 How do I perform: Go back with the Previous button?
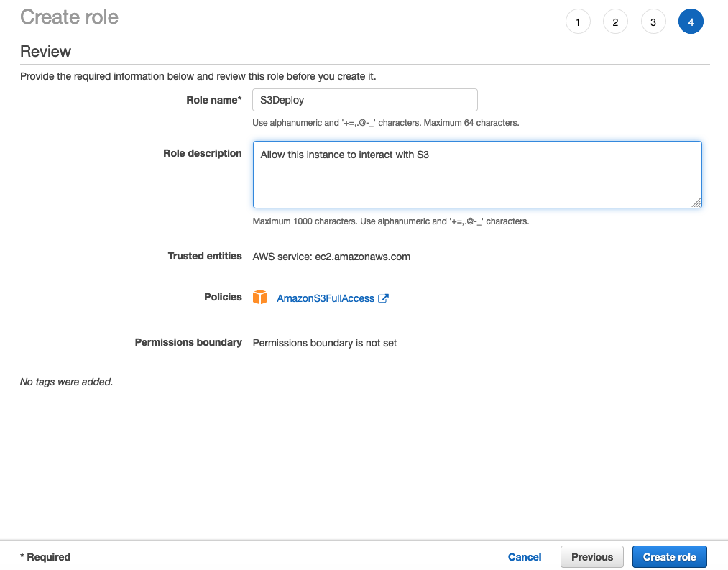click(x=592, y=557)
